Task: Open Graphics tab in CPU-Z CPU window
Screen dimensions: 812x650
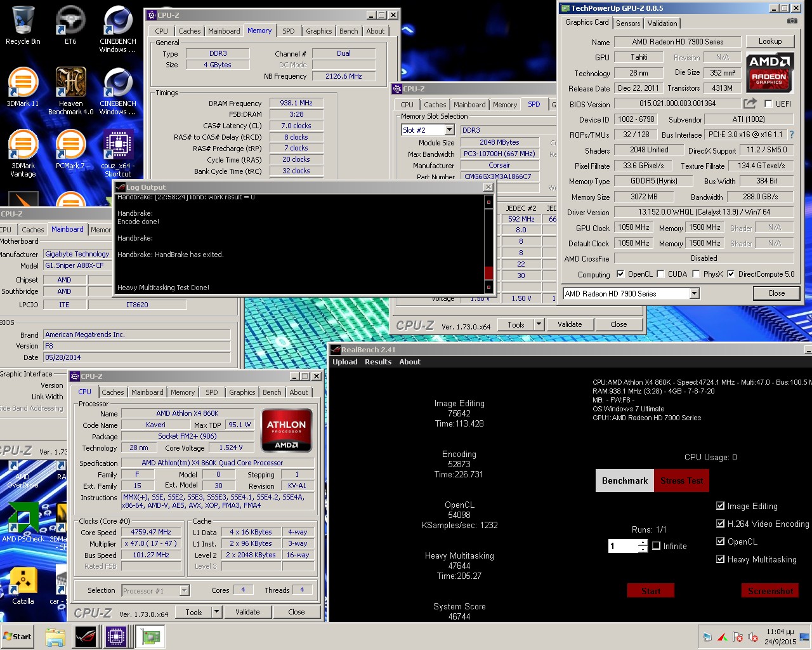Action: click(x=242, y=392)
